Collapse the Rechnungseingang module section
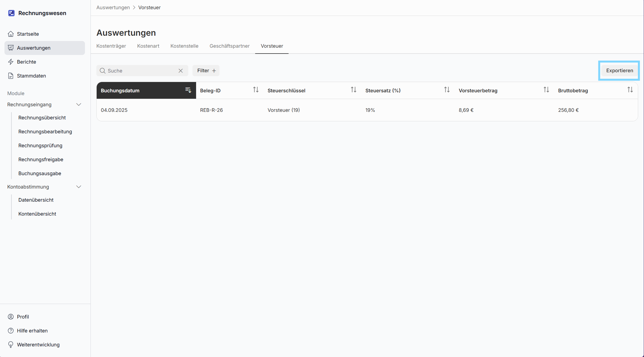Image resolution: width=644 pixels, height=357 pixels. [79, 104]
